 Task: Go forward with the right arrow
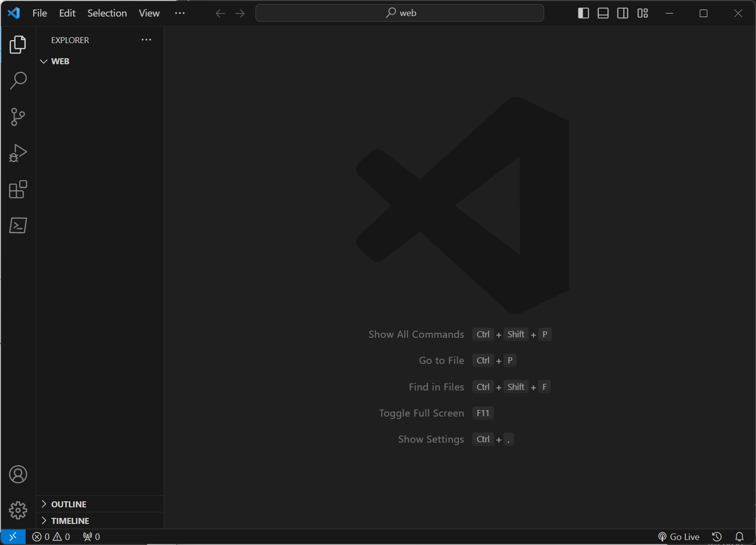tap(240, 13)
